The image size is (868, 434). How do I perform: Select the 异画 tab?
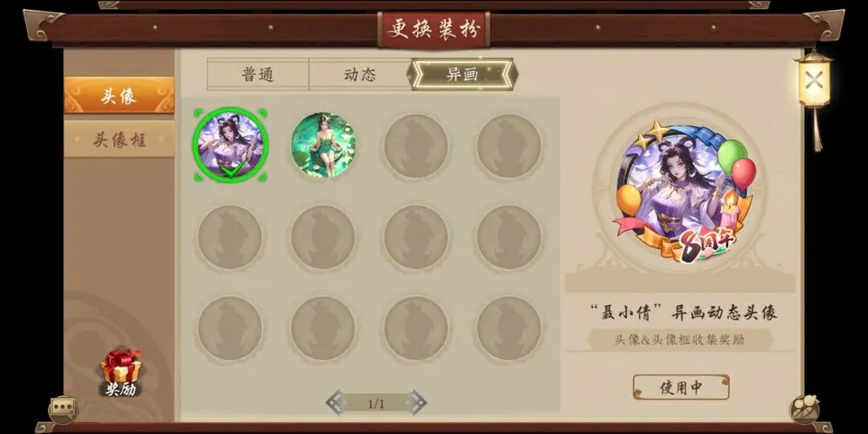(x=462, y=74)
